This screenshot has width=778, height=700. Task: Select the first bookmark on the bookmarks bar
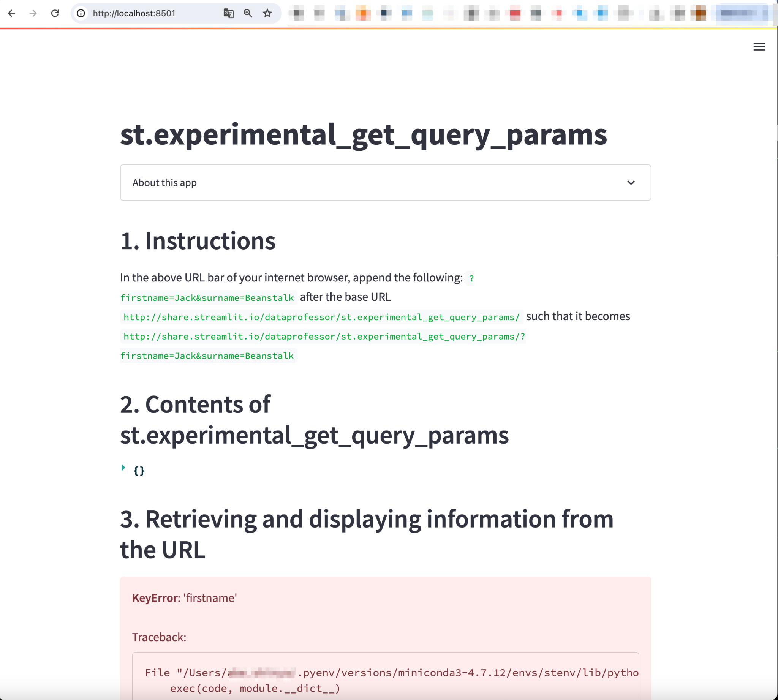coord(299,13)
